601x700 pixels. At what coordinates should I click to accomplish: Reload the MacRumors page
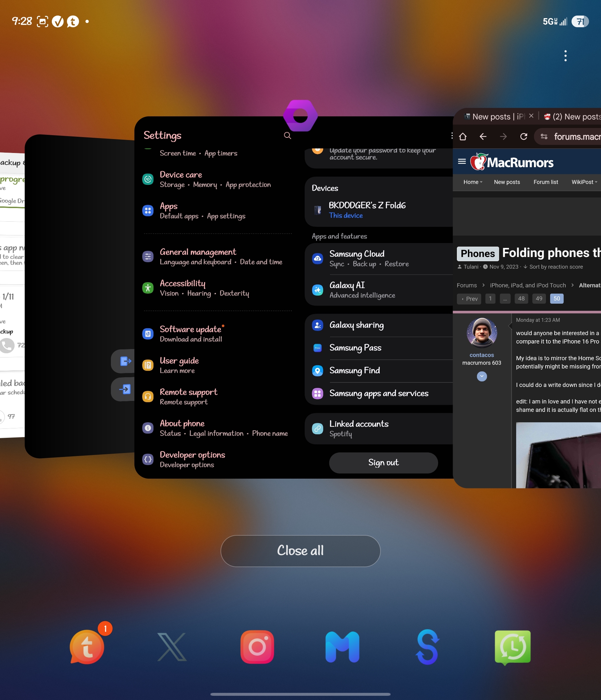524,136
